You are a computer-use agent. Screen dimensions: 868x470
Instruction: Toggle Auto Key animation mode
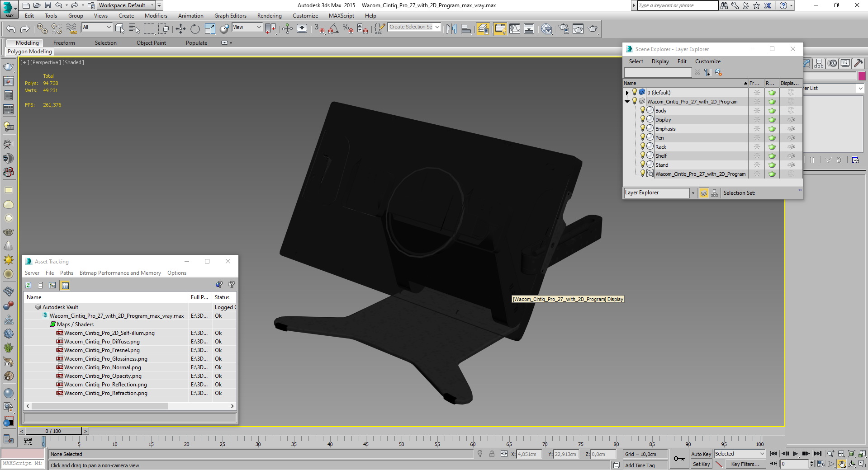[x=701, y=454]
